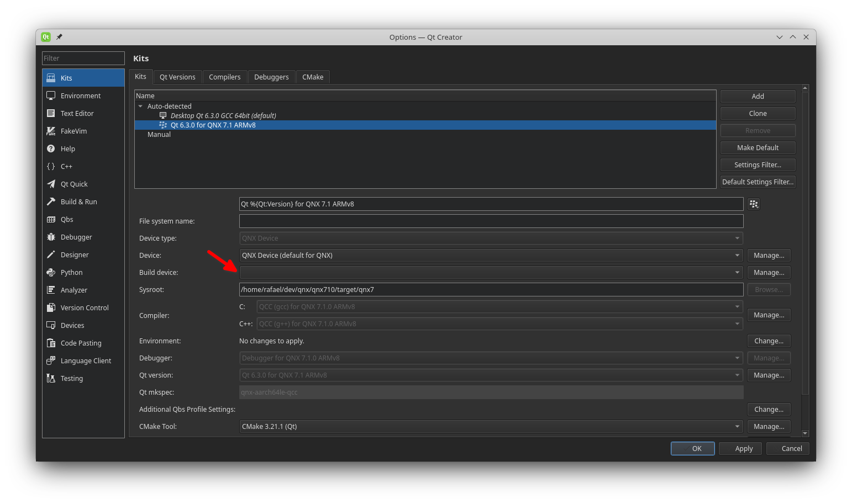The image size is (852, 504).
Task: Open the Python settings category
Action: [83, 272]
